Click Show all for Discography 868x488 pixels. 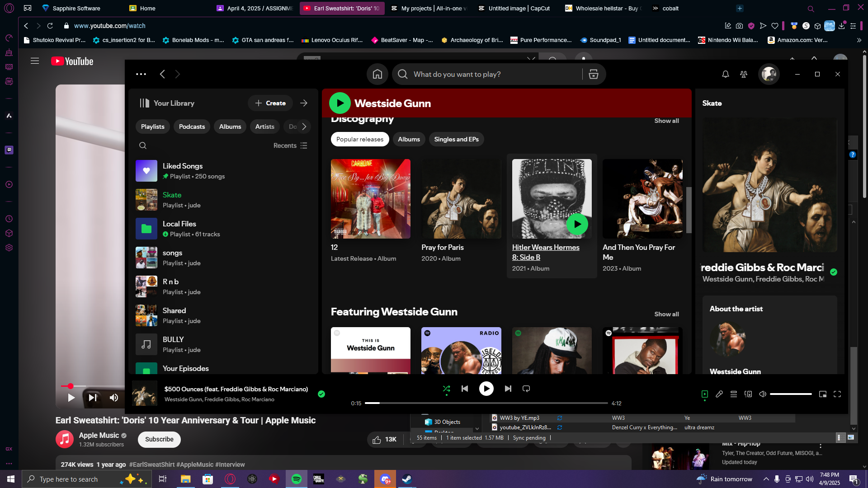[666, 121]
